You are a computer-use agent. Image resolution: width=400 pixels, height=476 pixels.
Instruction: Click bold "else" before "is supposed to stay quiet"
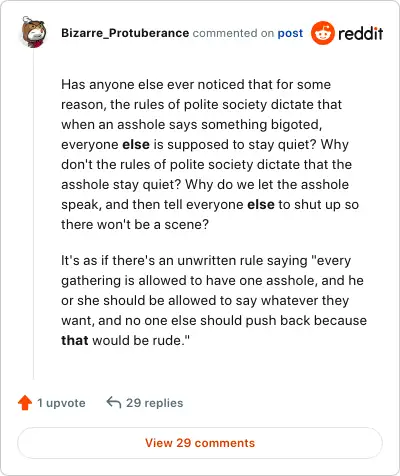click(136, 144)
